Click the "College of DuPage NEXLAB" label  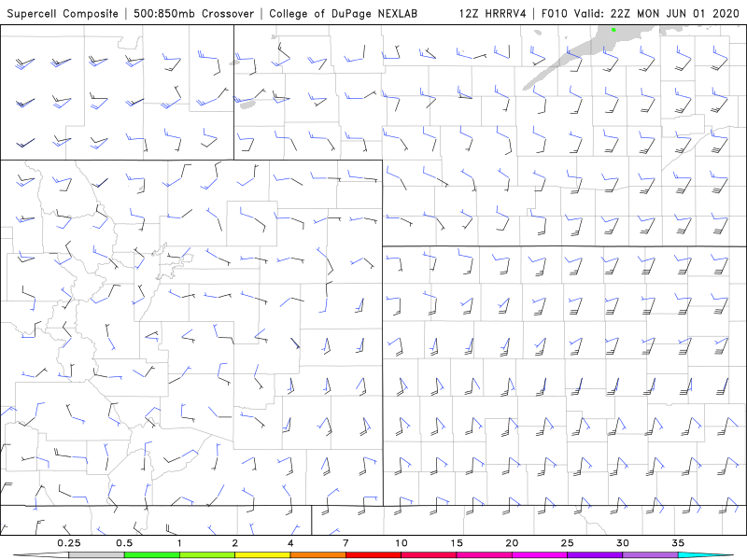click(343, 13)
